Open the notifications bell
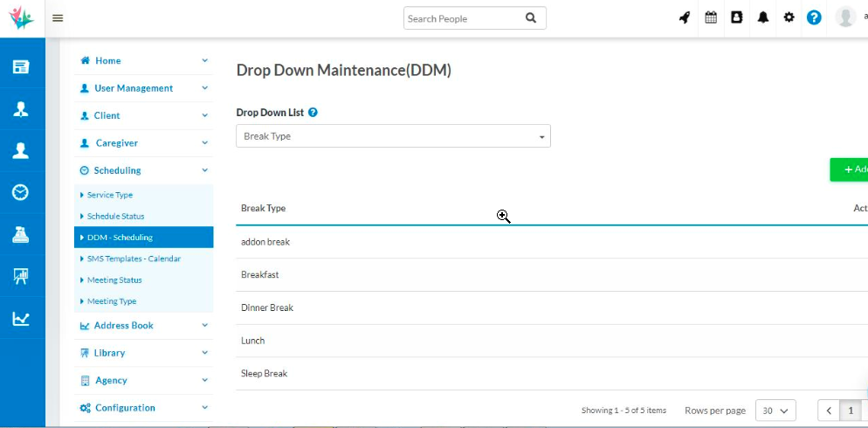Image resolution: width=868 pixels, height=428 pixels. (x=763, y=17)
